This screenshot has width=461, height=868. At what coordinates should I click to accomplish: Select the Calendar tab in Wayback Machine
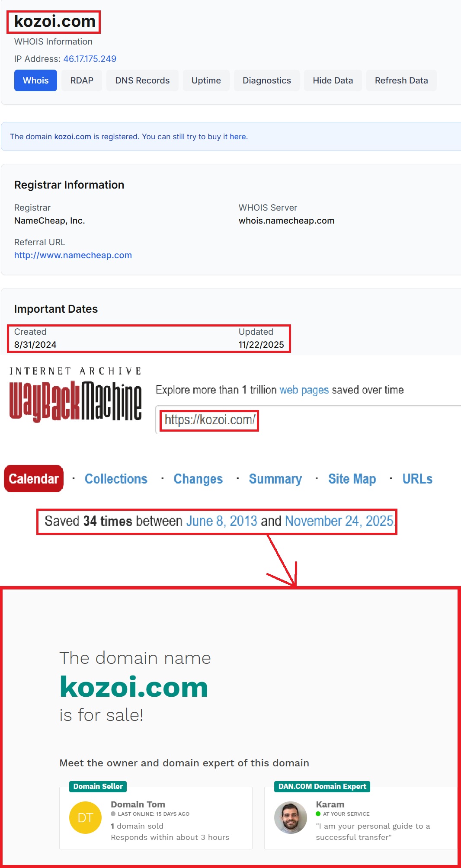34,479
